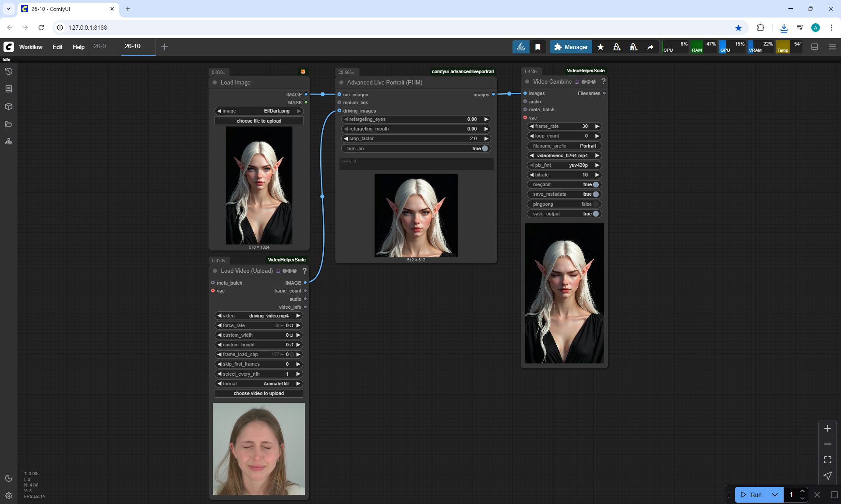Image resolution: width=841 pixels, height=504 pixels.
Task: Open the node library sidebar icon
Action: coord(9,89)
